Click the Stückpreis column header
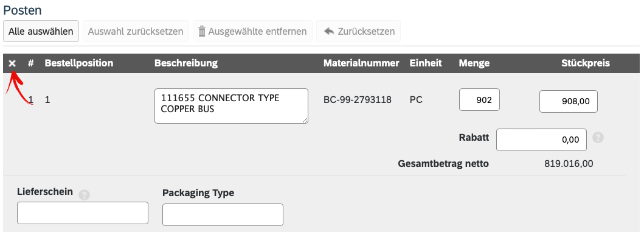The width and height of the screenshot is (644, 237). click(x=586, y=63)
